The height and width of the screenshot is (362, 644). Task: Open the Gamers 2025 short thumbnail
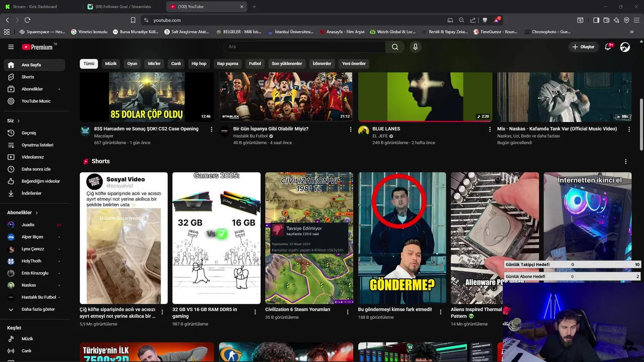[x=216, y=238]
